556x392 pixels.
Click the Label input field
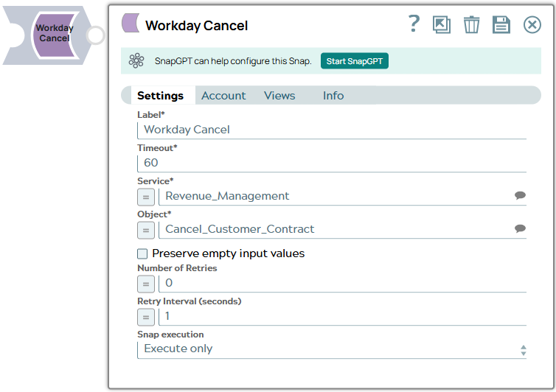[332, 130]
